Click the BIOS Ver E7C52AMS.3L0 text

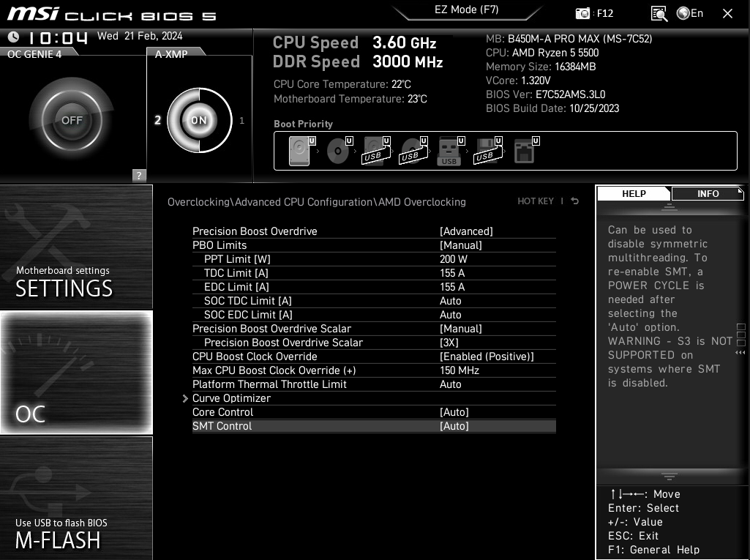tap(545, 94)
